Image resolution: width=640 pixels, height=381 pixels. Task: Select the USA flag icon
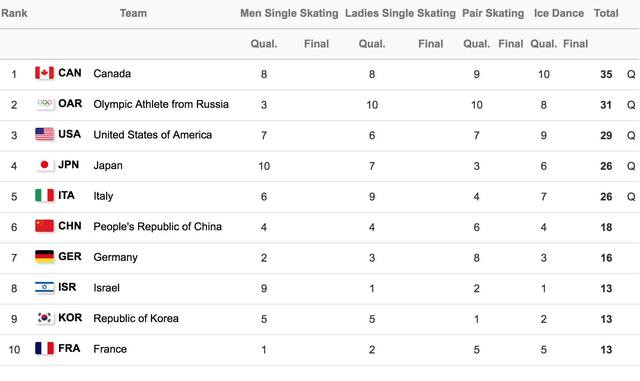coord(44,134)
